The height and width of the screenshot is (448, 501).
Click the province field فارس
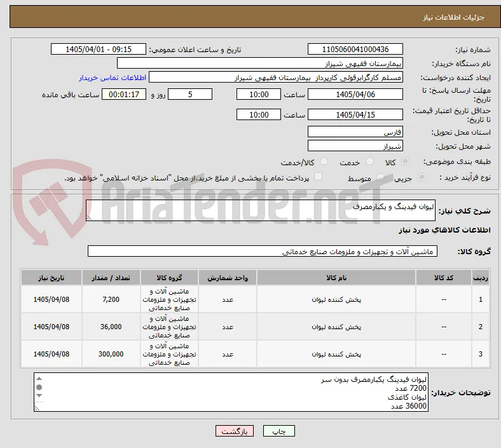[x=355, y=132]
